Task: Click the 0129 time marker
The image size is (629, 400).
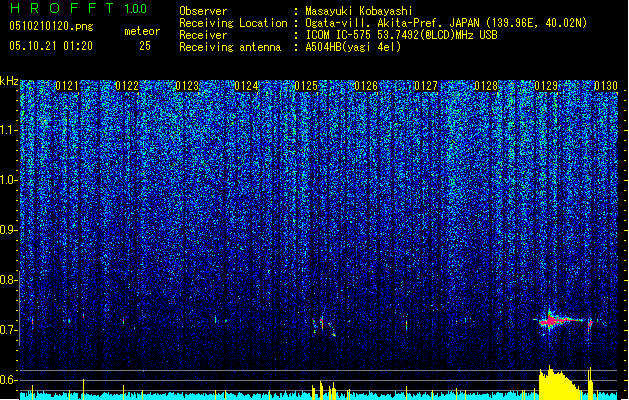Action: (546, 86)
